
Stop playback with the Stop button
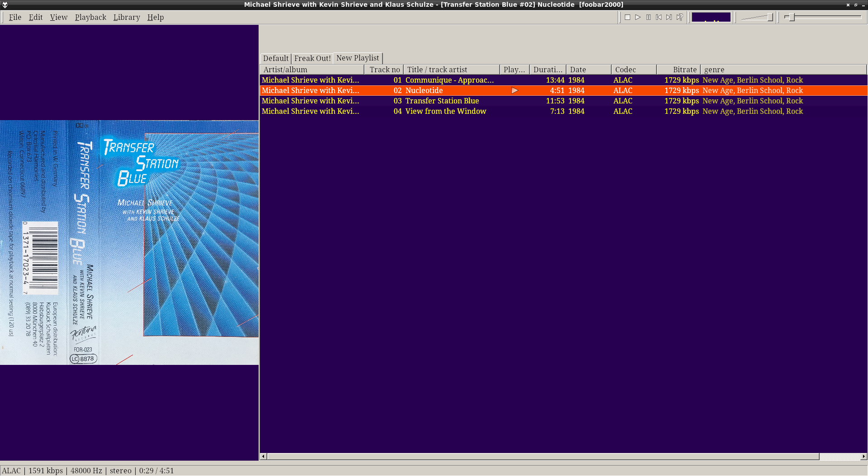click(627, 17)
